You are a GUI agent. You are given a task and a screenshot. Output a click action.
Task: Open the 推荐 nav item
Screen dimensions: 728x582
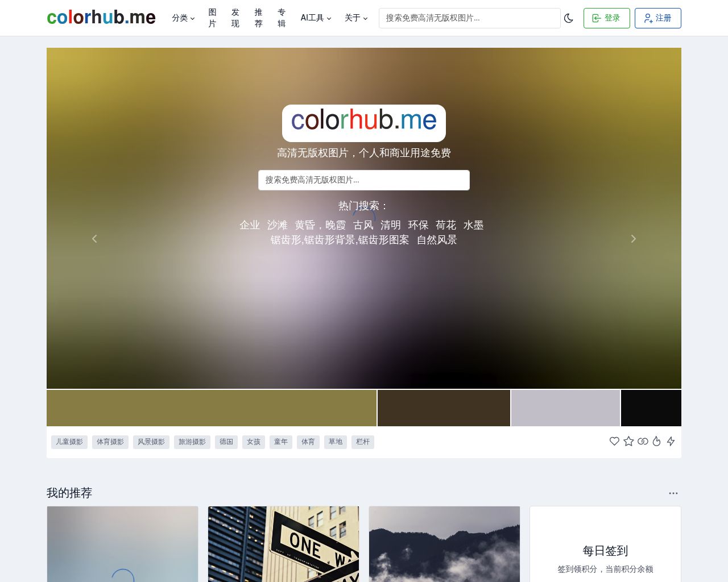(258, 18)
